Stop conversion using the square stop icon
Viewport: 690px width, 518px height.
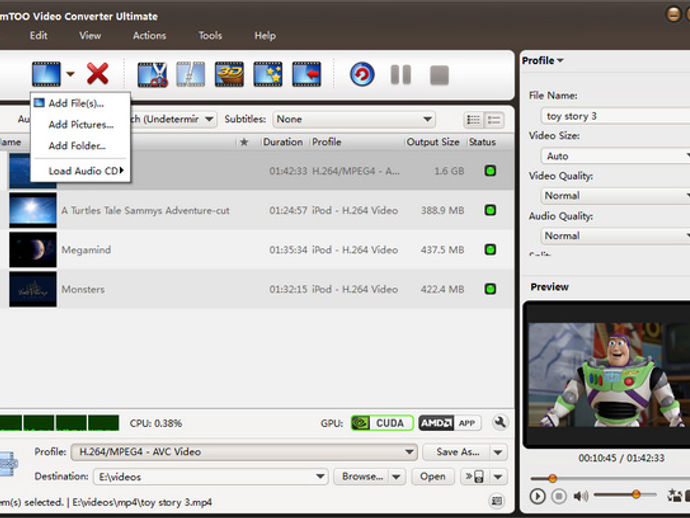(439, 75)
